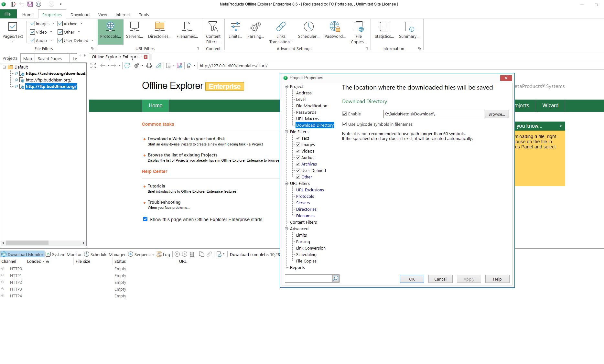Open the Images filter dropdown arrow
The image size is (604, 364).
pos(54,24)
